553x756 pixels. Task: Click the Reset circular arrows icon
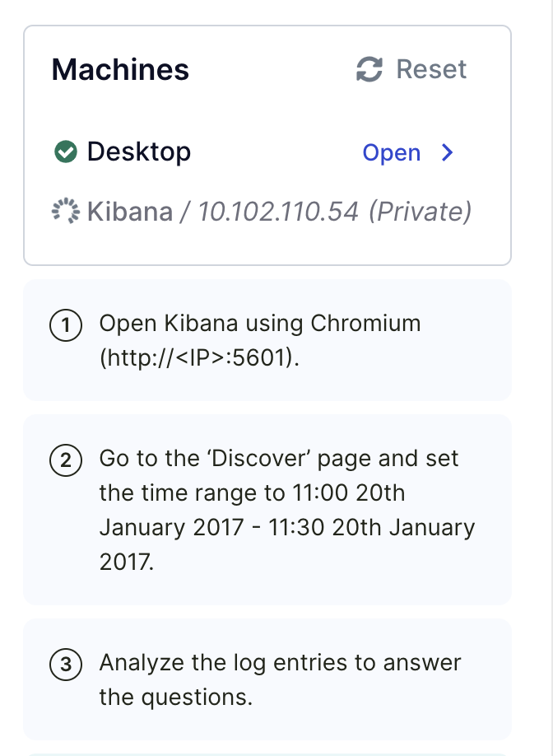[x=369, y=69]
